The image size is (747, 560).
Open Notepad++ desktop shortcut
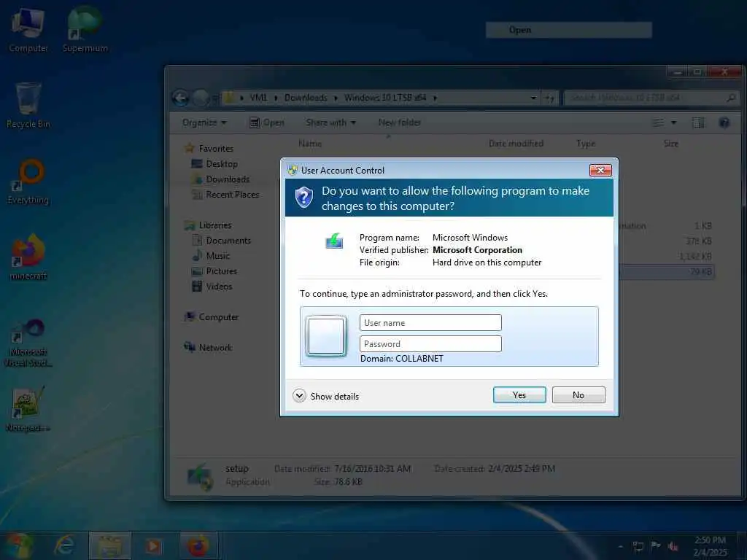(28, 410)
